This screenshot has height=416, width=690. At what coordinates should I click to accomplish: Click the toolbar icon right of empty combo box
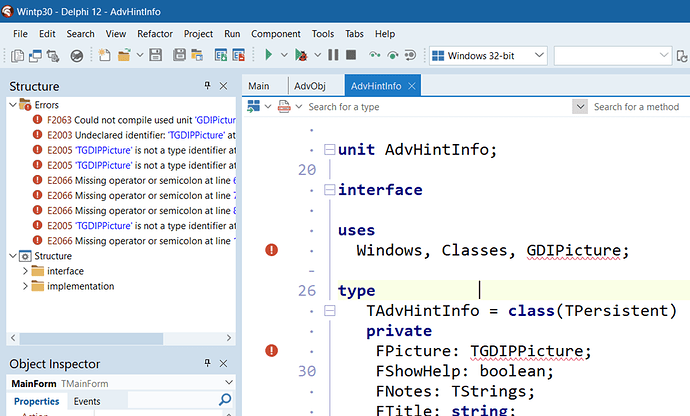(x=682, y=56)
